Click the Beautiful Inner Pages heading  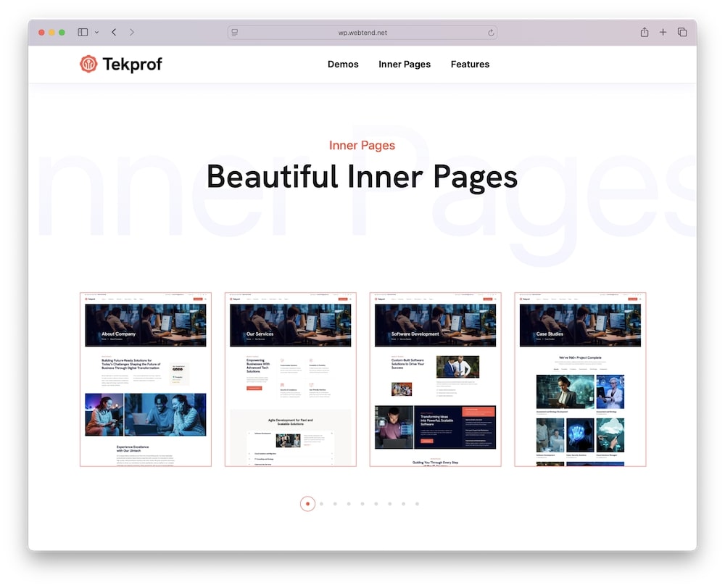362,177
